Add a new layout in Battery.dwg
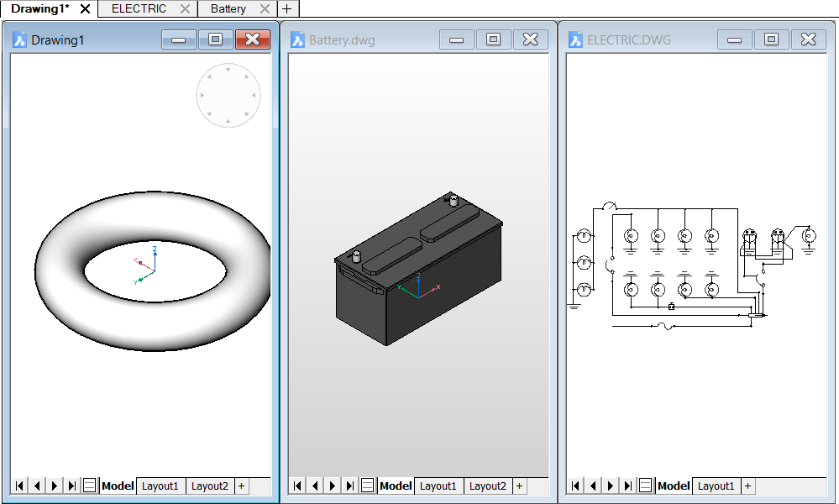Screen dimensions: 839x504 click(x=519, y=486)
